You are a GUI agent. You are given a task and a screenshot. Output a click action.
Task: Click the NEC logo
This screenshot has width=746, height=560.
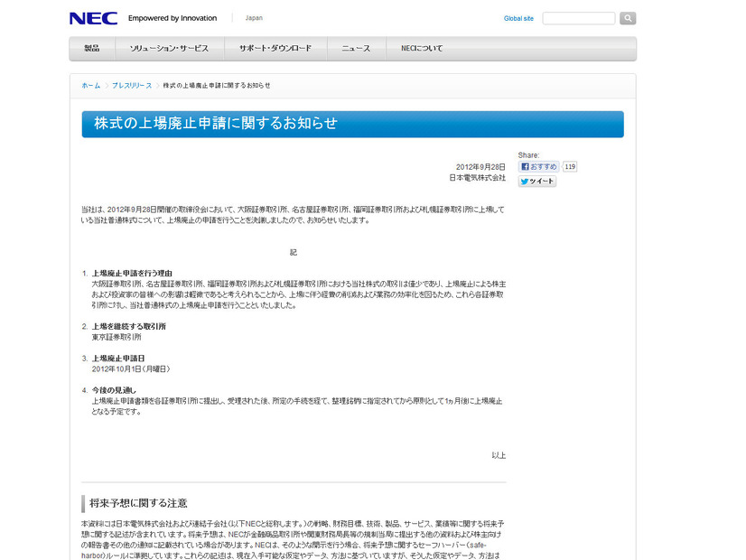pyautogui.click(x=93, y=19)
